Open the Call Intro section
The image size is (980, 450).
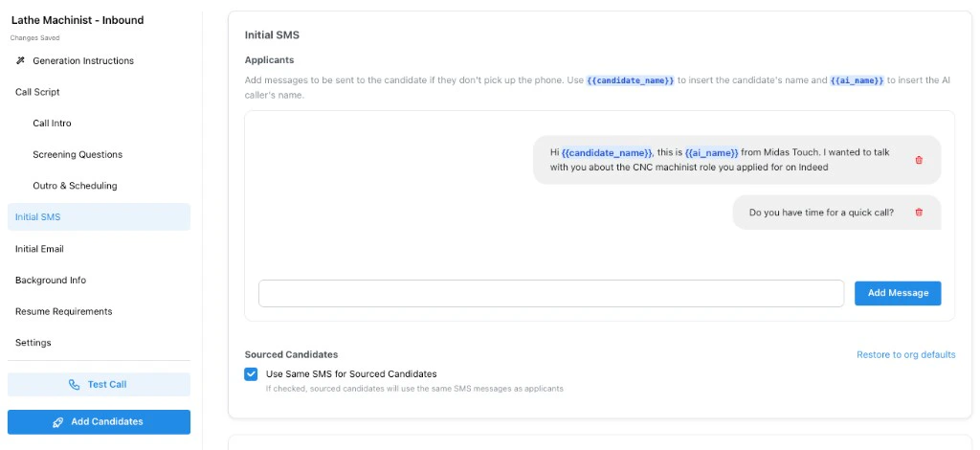(52, 124)
